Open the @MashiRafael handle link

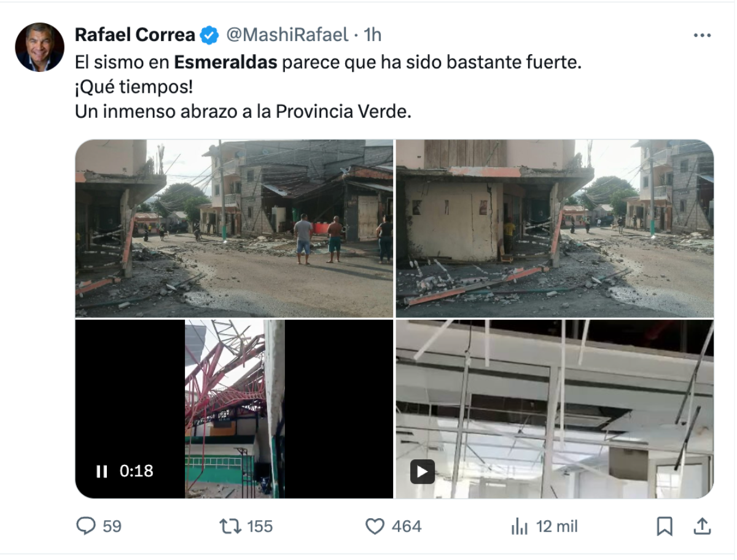[287, 36]
